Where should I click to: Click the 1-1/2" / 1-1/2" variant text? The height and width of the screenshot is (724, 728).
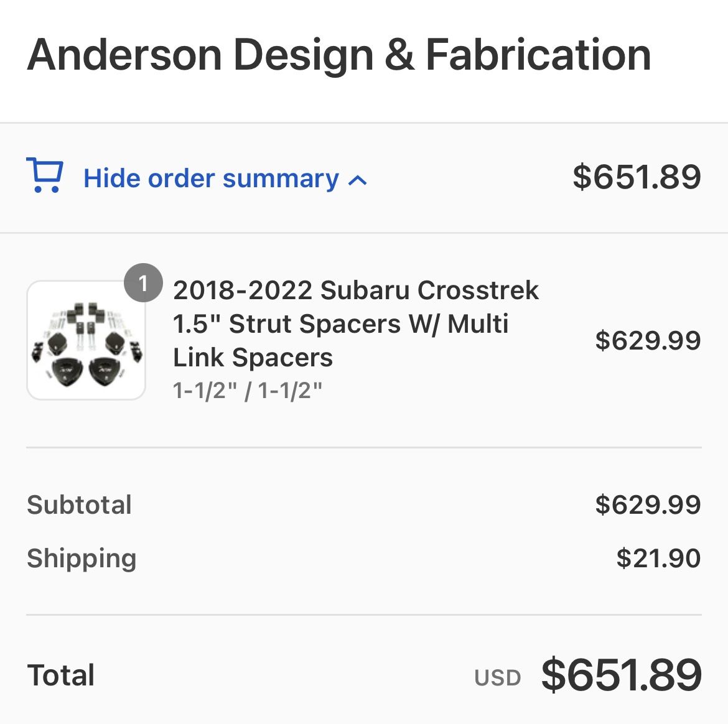pyautogui.click(x=248, y=391)
